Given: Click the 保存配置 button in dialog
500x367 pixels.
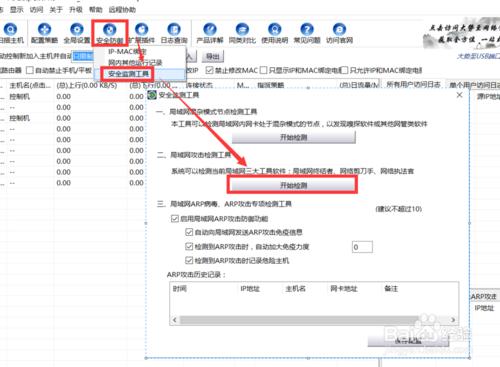Looking at the screenshot, I should 408,341.
